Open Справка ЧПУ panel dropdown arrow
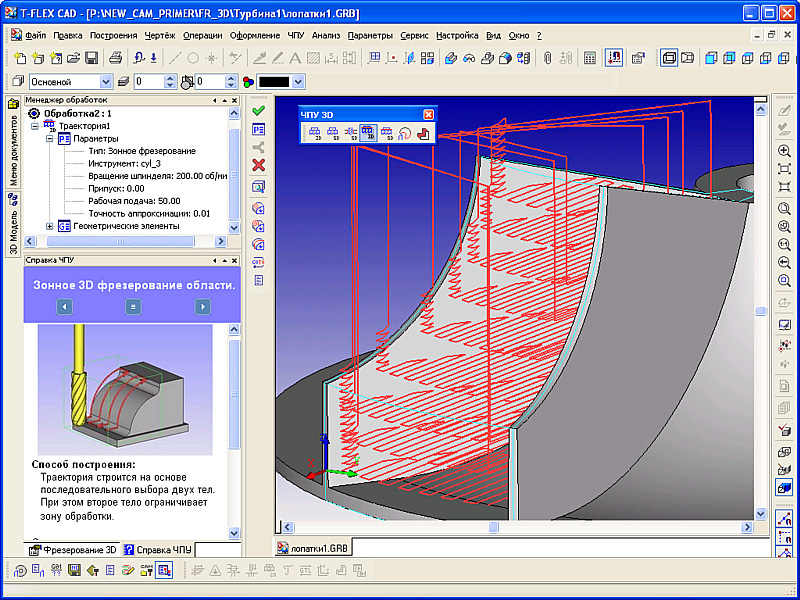800x600 pixels. [x=225, y=261]
